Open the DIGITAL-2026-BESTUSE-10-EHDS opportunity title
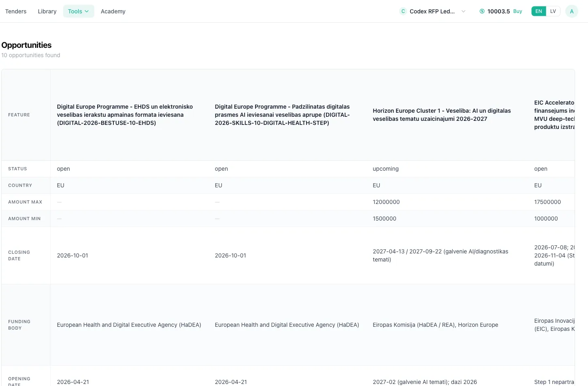588x386 pixels. coord(125,115)
